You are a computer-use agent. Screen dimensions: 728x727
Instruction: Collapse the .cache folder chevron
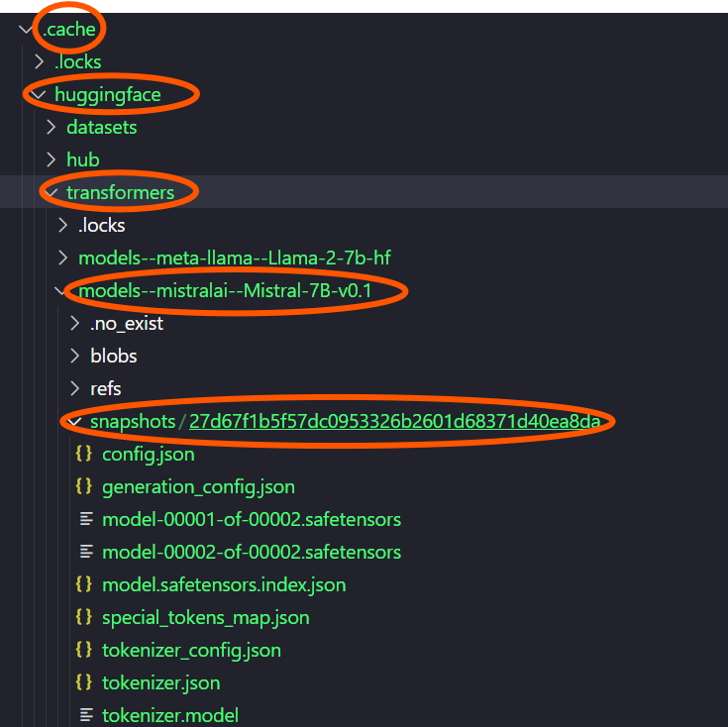click(26, 30)
